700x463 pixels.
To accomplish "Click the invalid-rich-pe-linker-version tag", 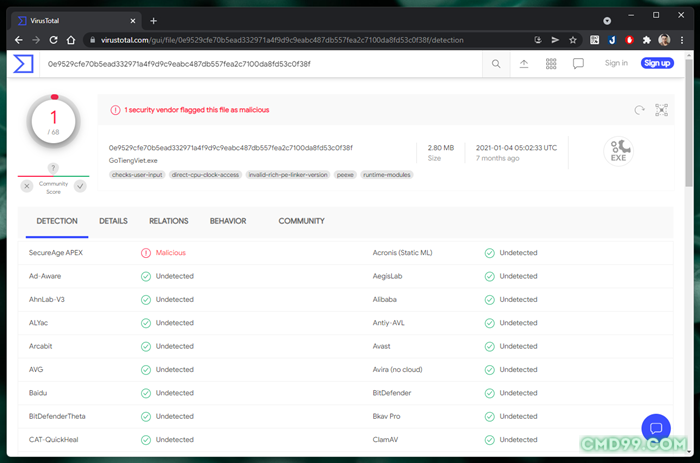I will click(x=288, y=175).
